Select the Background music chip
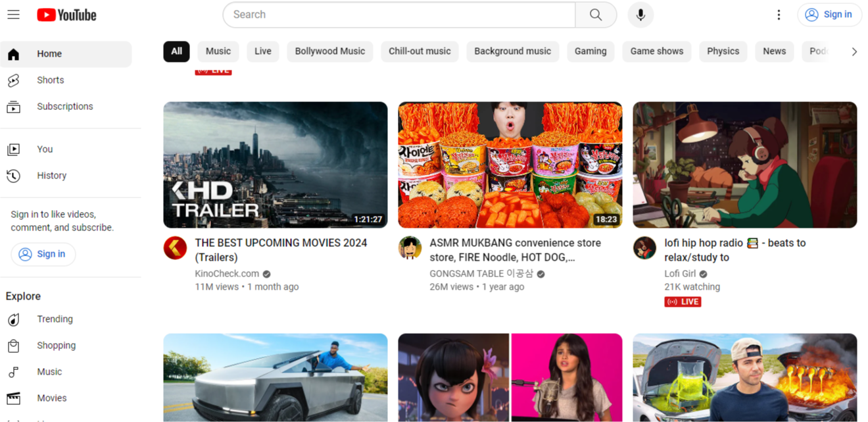The image size is (868, 422). click(x=513, y=51)
